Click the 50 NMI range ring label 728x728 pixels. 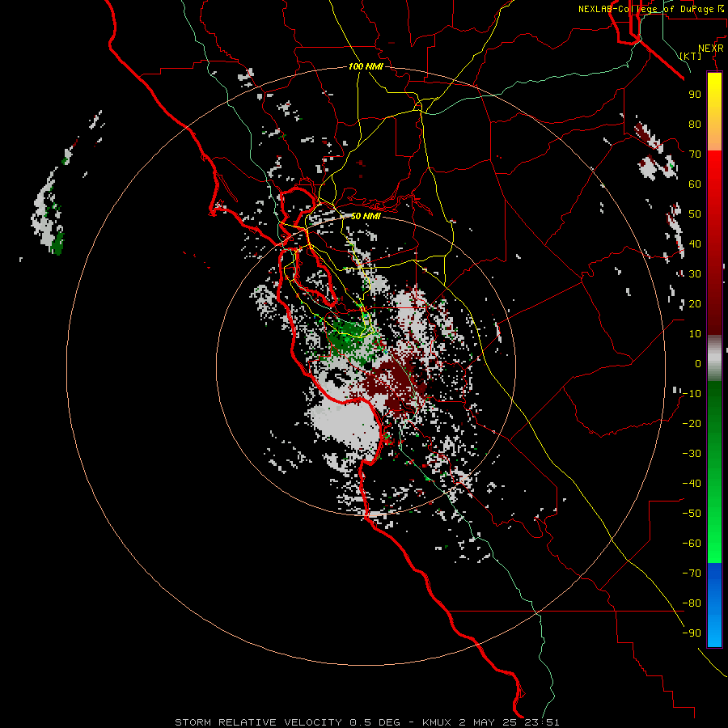[366, 216]
